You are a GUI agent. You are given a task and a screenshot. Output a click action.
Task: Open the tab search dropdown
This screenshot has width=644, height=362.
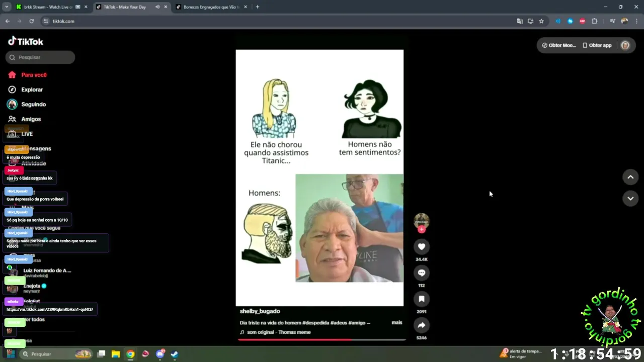coord(7,7)
